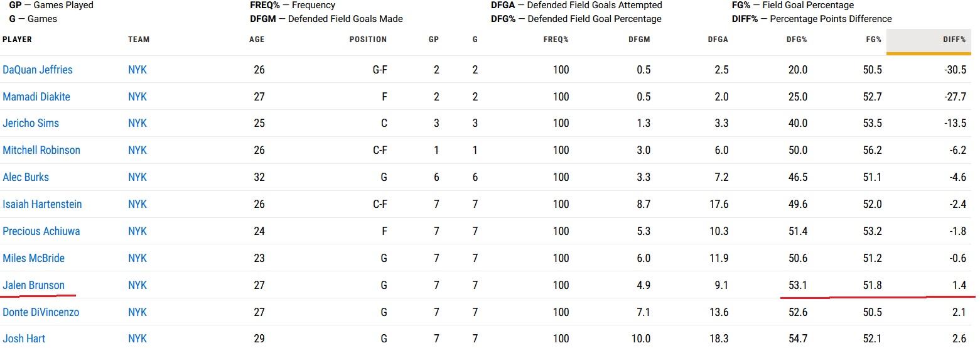The width and height of the screenshot is (980, 348).
Task: Sort by DFG% column header
Action: tap(797, 39)
